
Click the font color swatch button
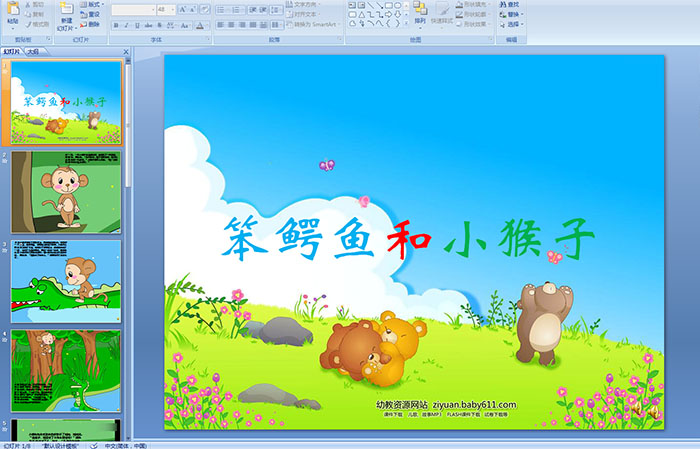click(201, 25)
